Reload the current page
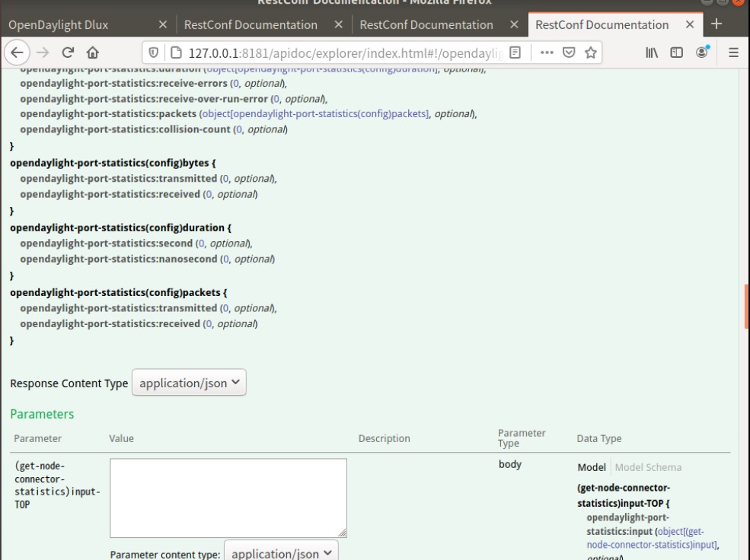The width and height of the screenshot is (750, 560). click(68, 52)
